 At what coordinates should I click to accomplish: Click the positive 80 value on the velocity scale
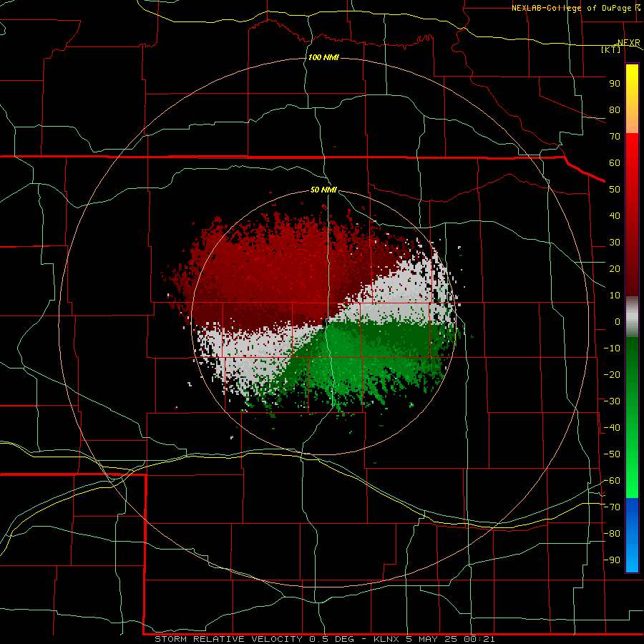tap(615, 110)
